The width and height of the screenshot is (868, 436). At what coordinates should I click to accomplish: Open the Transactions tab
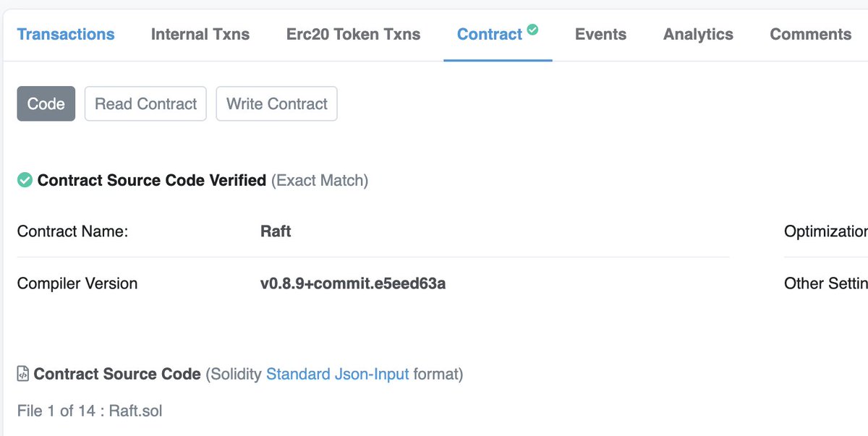pyautogui.click(x=66, y=34)
